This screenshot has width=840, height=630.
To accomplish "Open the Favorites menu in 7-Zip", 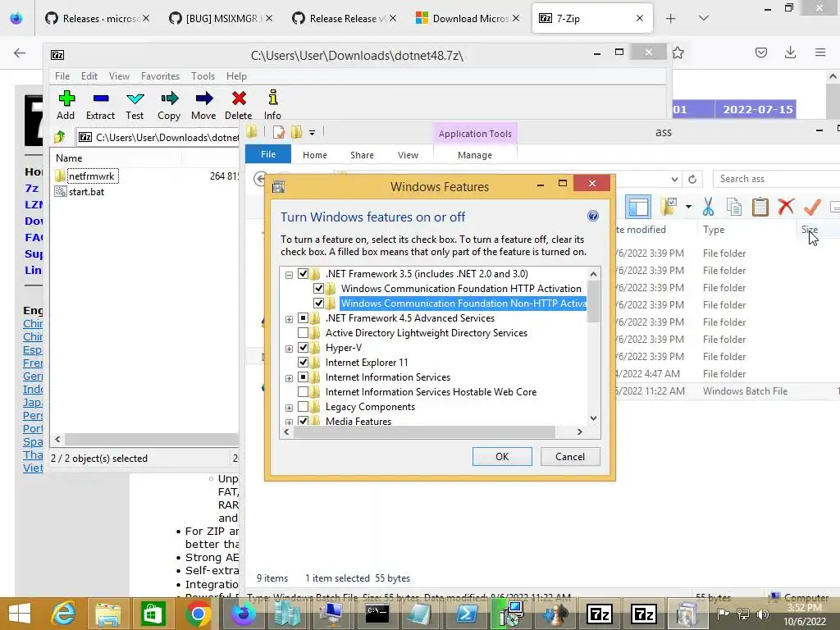I will (160, 76).
